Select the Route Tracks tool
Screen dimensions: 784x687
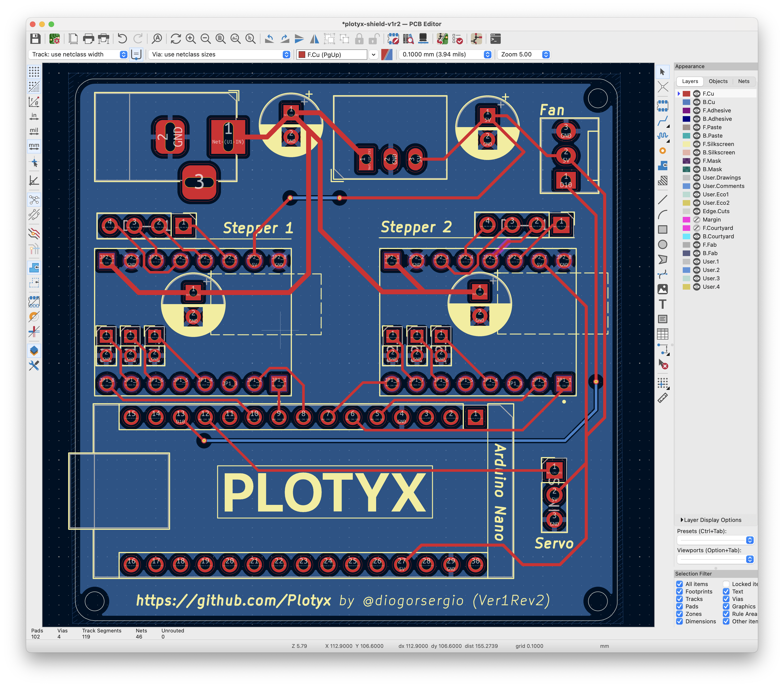[x=662, y=121]
